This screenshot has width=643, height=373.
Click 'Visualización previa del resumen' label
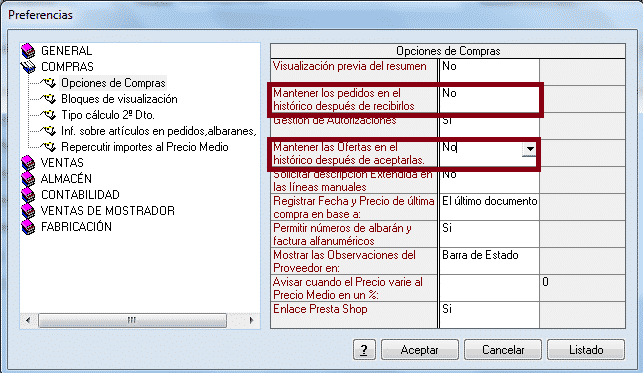[350, 66]
